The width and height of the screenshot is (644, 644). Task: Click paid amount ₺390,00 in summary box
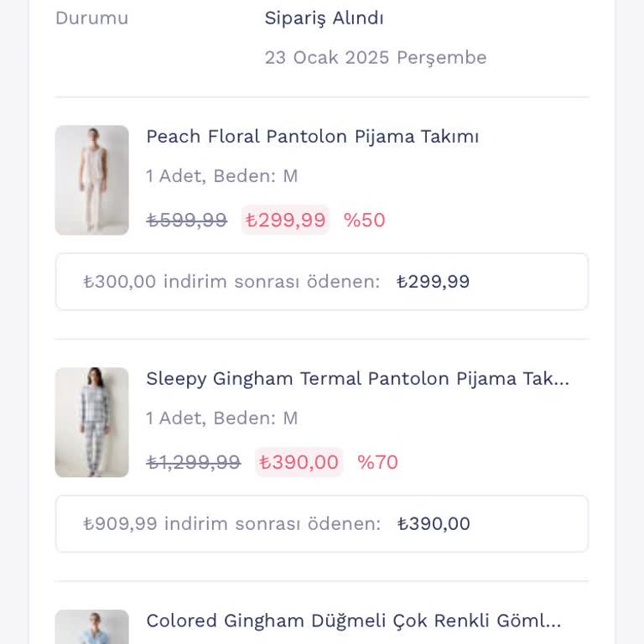pos(434,524)
